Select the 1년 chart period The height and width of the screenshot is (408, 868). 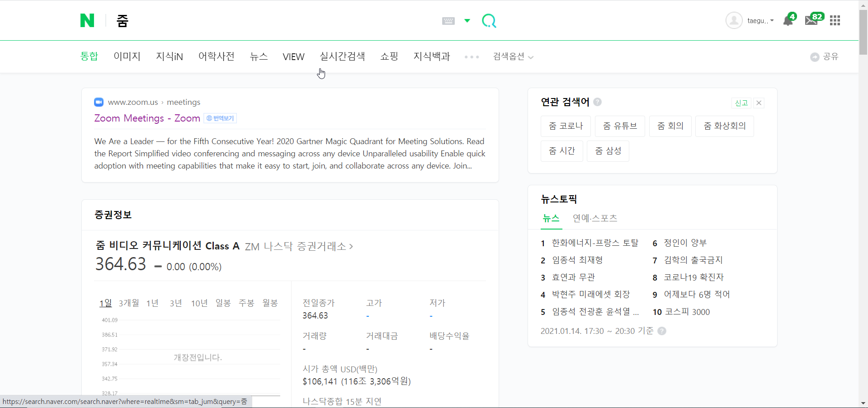[152, 303]
